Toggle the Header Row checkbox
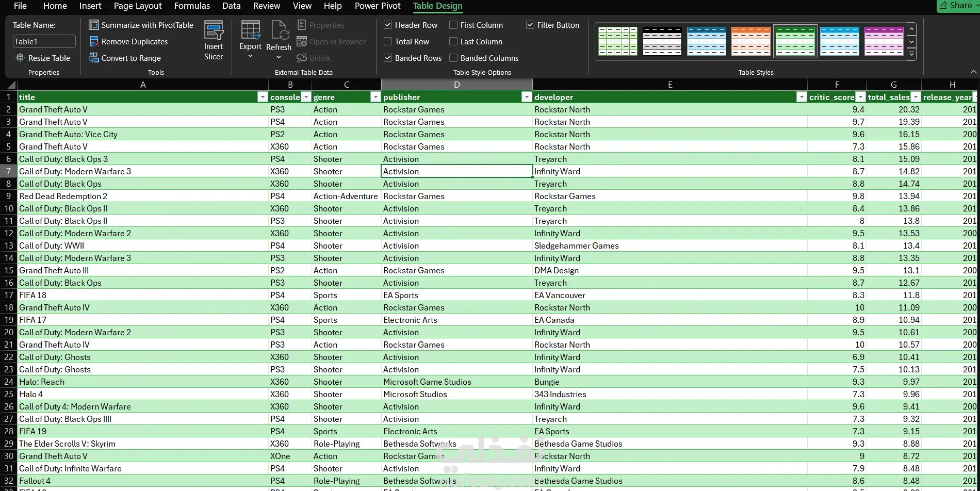The height and width of the screenshot is (491, 980). [x=388, y=25]
